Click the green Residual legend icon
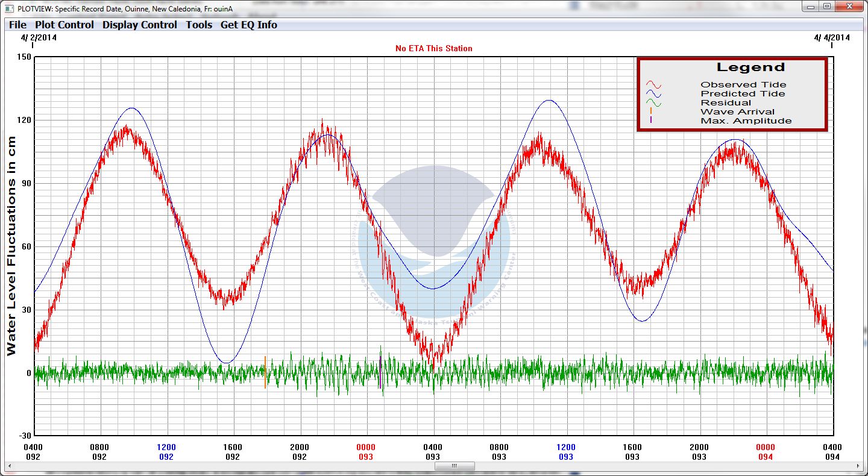 pyautogui.click(x=654, y=103)
